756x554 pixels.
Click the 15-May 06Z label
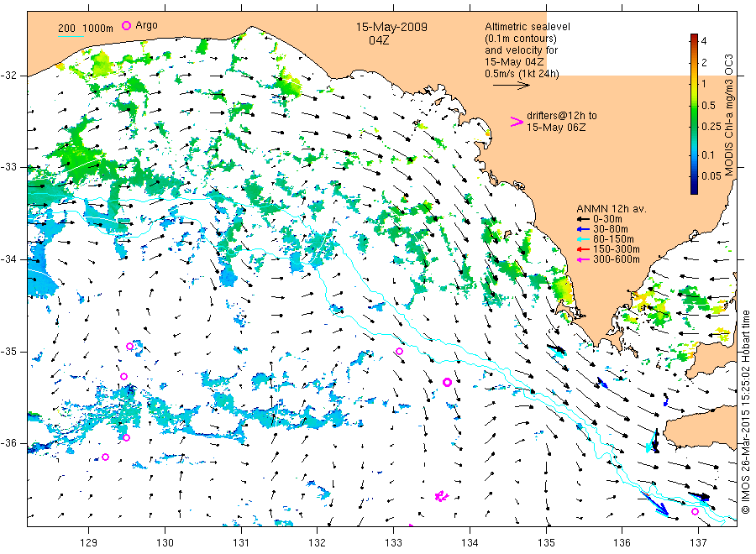[556, 128]
